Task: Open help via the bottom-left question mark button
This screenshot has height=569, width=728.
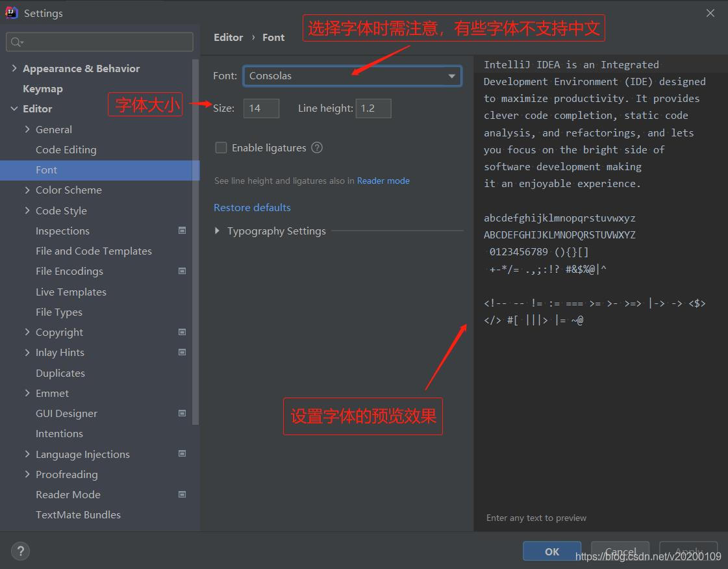Action: (x=20, y=551)
